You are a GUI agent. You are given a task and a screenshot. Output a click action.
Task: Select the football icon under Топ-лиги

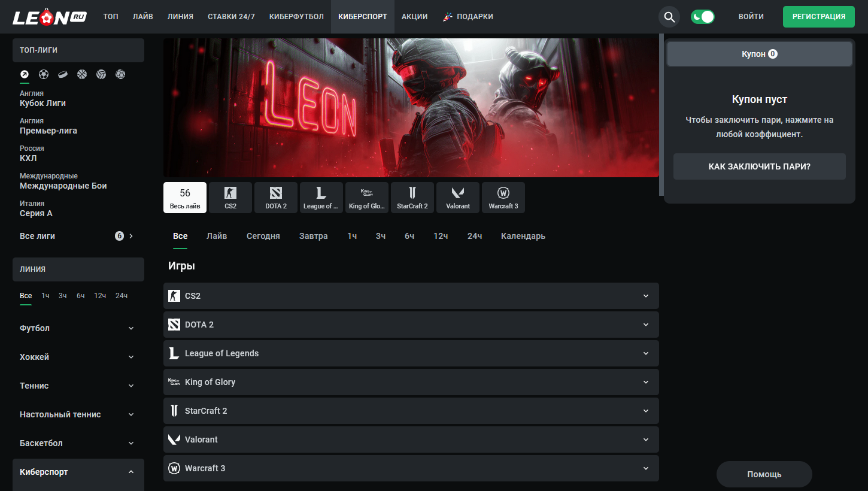pyautogui.click(x=44, y=74)
